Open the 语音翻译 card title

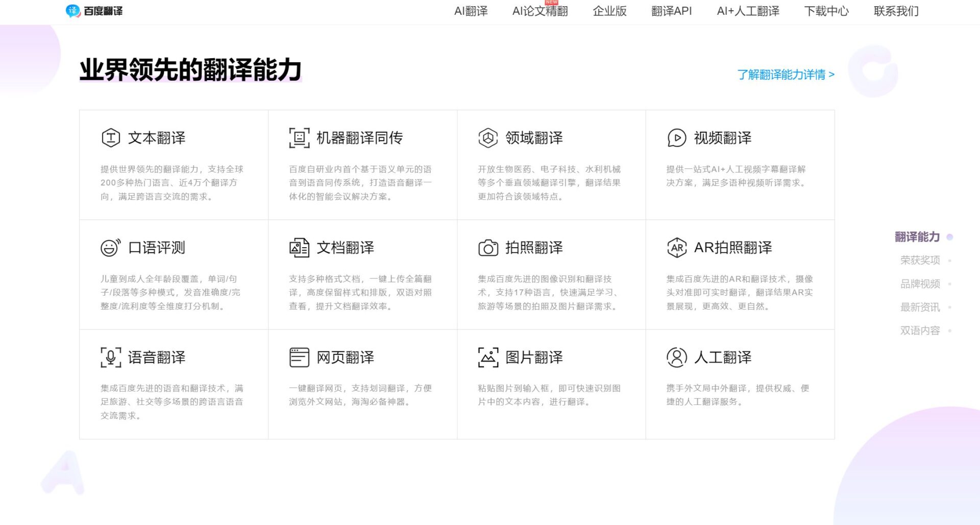pyautogui.click(x=157, y=357)
